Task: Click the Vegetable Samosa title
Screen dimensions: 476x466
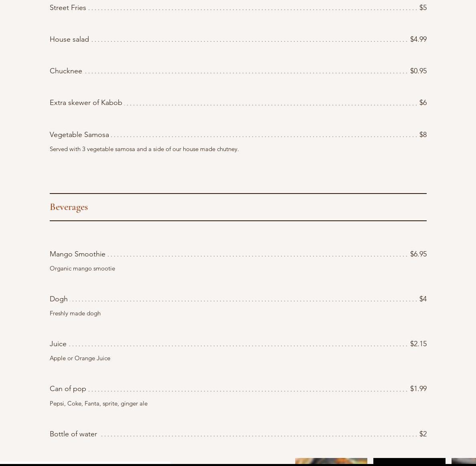Action: (79, 135)
